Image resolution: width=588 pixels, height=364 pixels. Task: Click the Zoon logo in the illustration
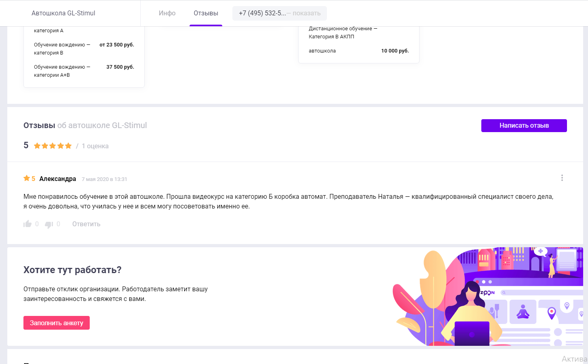(x=487, y=292)
